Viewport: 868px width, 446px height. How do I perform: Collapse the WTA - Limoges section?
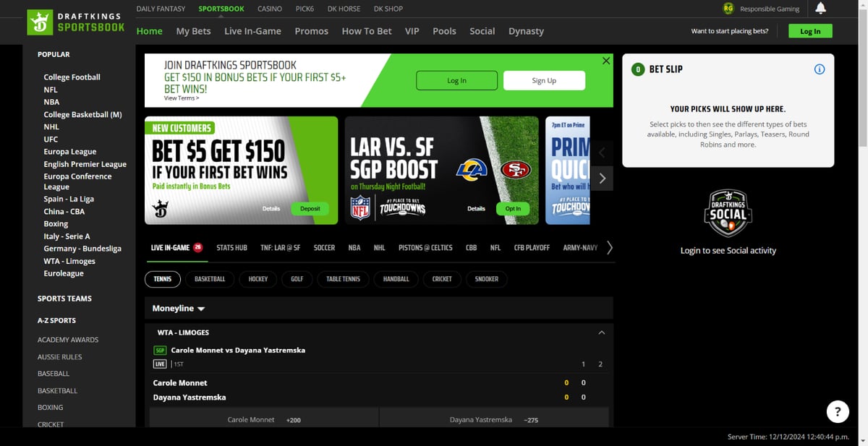click(601, 333)
